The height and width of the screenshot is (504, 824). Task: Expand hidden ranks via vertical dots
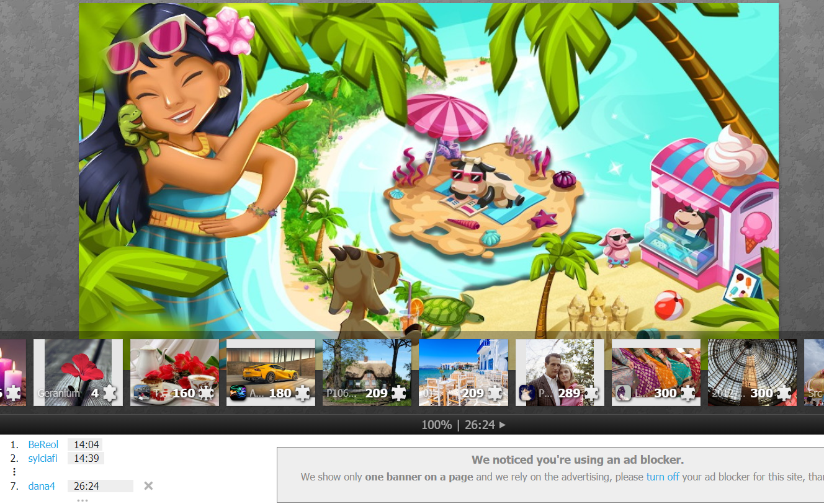pyautogui.click(x=14, y=472)
